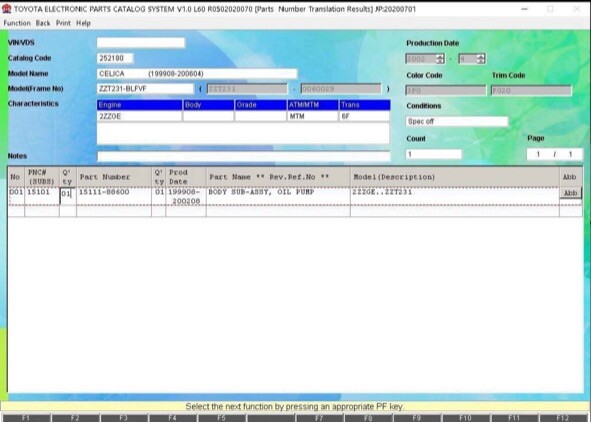
Task: Decrease the production month stepper
Action: click(x=481, y=61)
